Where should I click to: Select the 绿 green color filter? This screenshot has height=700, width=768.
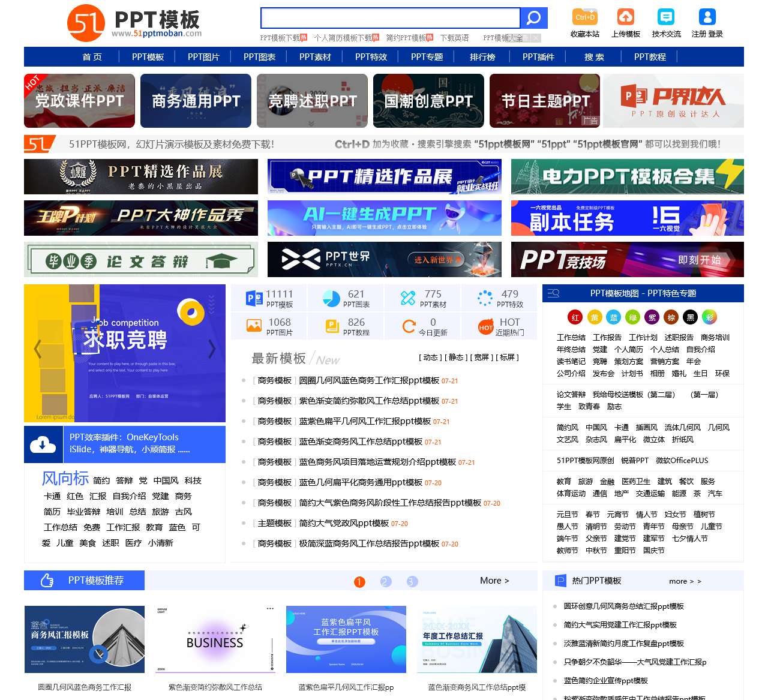click(x=633, y=317)
